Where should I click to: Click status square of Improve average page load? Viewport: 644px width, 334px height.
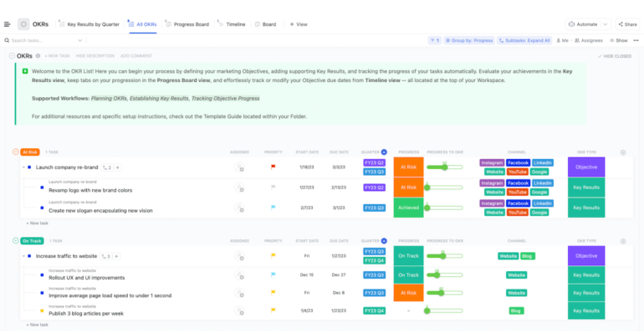click(42, 293)
